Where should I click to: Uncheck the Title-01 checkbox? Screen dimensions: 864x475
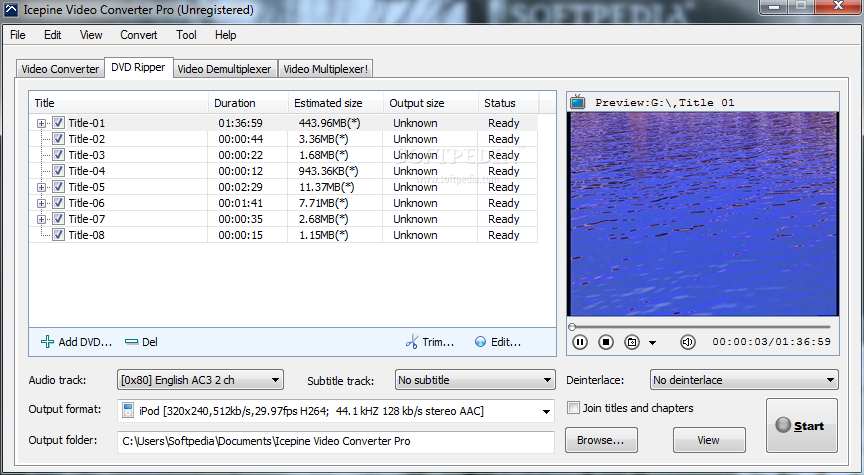point(58,122)
